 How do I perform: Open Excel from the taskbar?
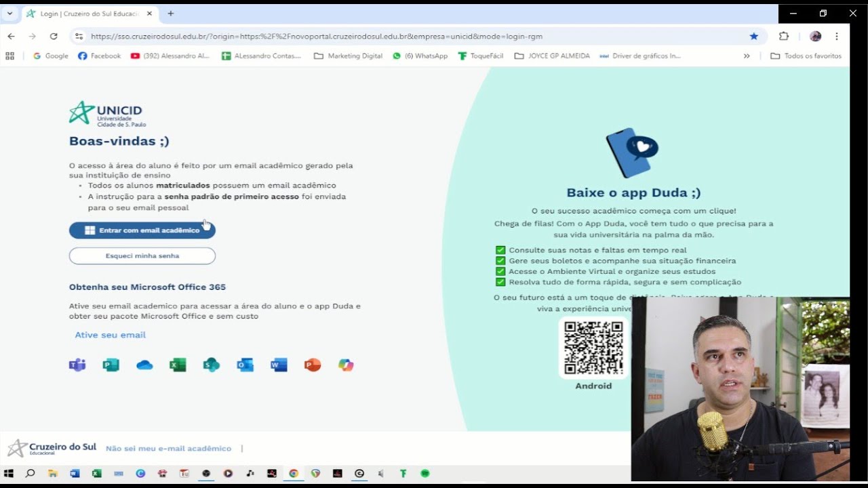pyautogui.click(x=96, y=473)
